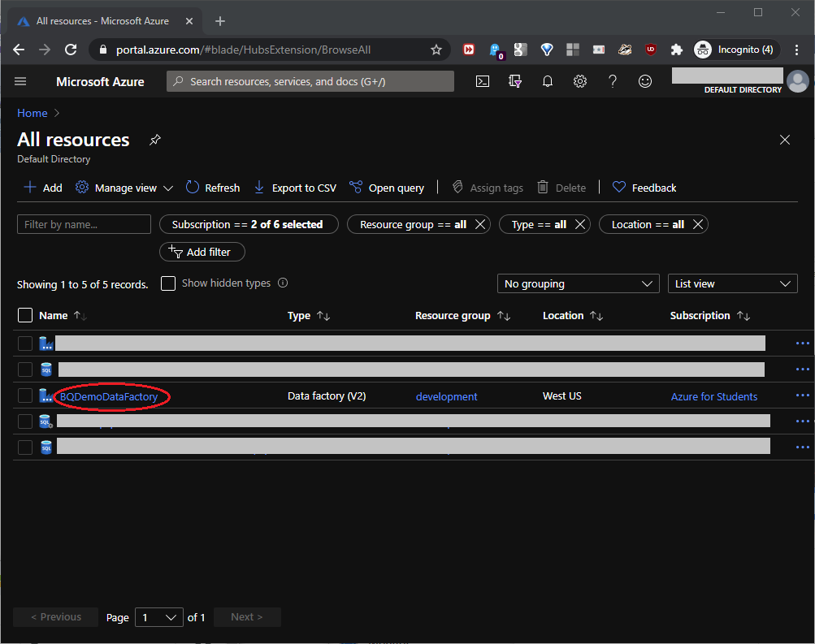Click the Assign tags command

pos(488,188)
